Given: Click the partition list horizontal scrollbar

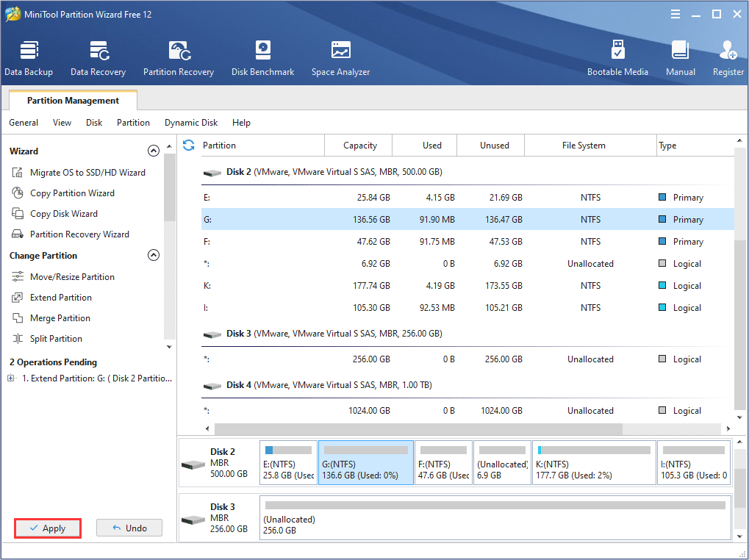Looking at the screenshot, I should (418, 428).
